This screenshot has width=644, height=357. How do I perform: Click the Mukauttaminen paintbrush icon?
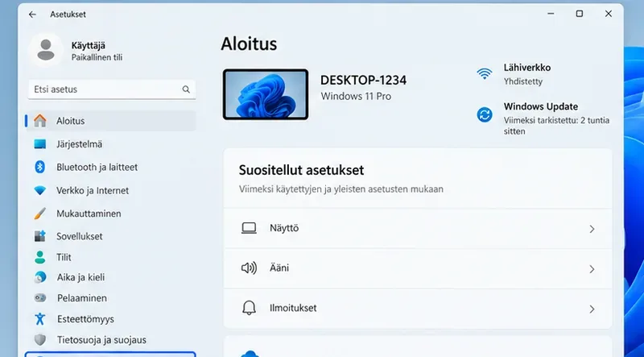39,214
